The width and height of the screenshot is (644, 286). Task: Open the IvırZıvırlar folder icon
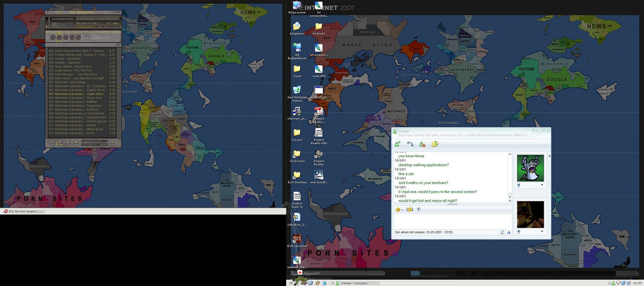297,156
